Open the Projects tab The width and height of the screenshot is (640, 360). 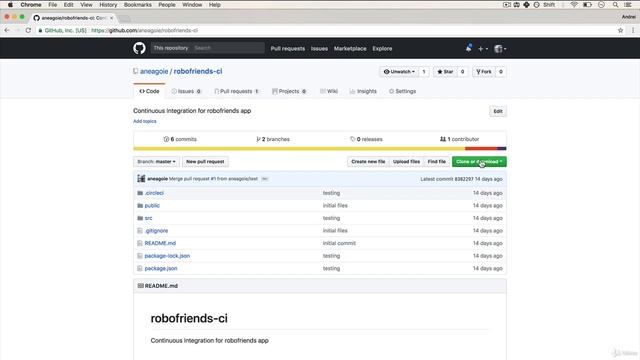[x=289, y=91]
